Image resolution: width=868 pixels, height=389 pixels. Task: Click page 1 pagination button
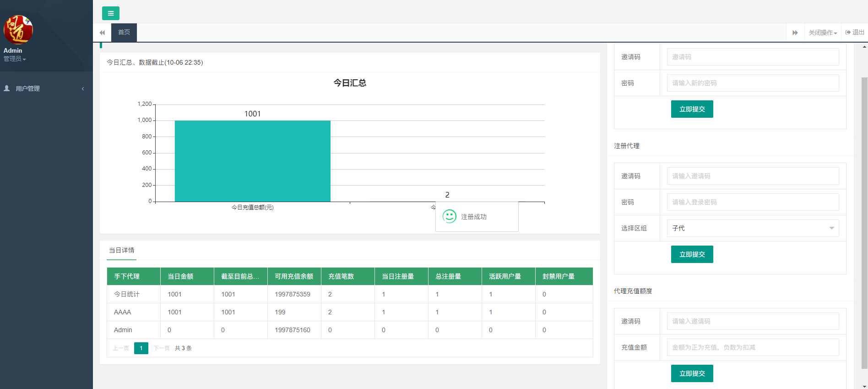(x=141, y=348)
